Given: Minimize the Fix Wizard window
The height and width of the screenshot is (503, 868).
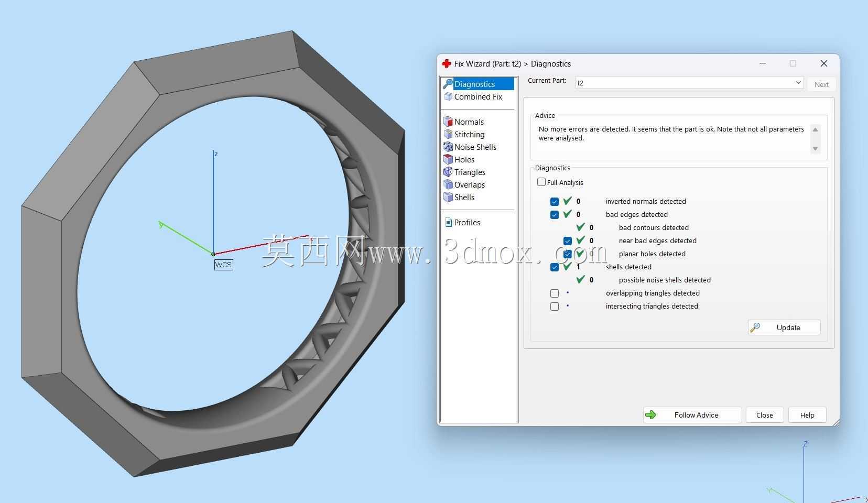Looking at the screenshot, I should 763,63.
